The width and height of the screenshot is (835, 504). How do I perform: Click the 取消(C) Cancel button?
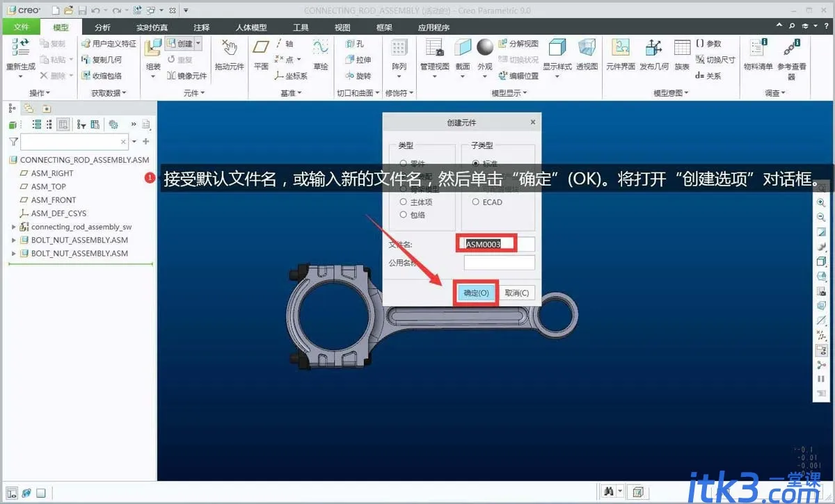coord(517,293)
